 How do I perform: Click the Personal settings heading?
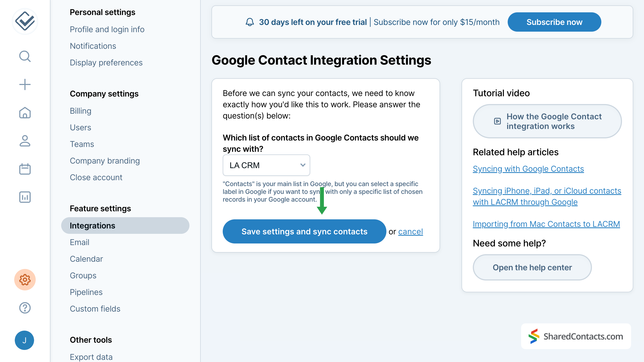102,12
